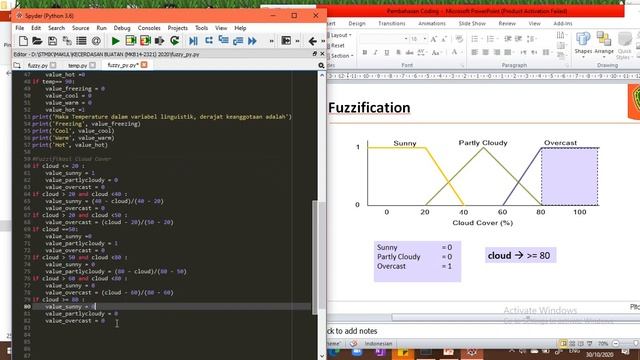Image resolution: width=640 pixels, height=360 pixels.
Task: Click the debug step-into icon in Spyder
Action: pos(223,40)
